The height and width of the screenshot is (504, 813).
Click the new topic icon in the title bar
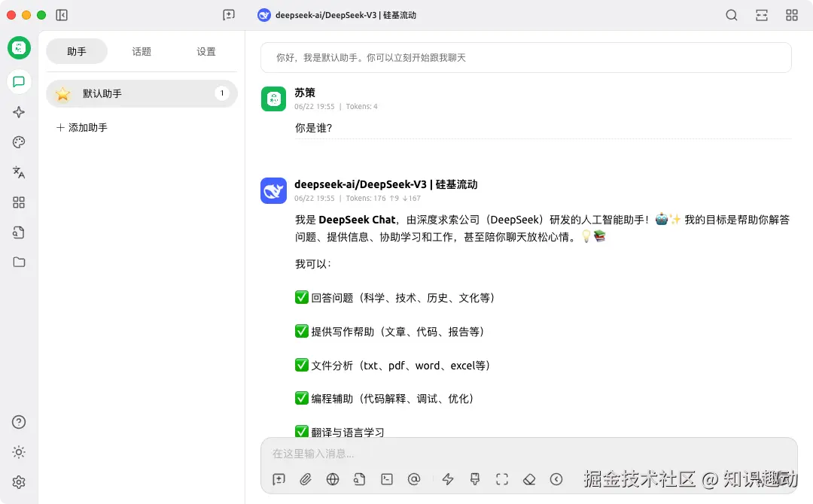pyautogui.click(x=229, y=15)
